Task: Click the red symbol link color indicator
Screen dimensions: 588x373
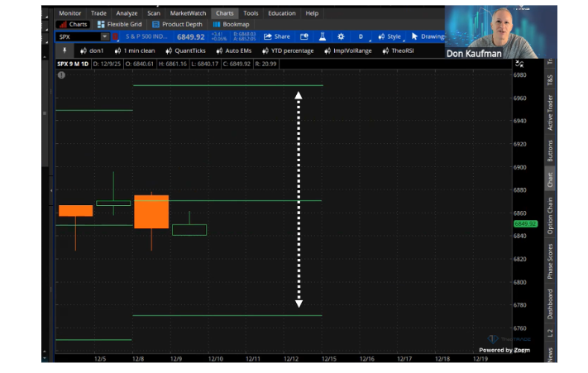Action: pos(115,36)
